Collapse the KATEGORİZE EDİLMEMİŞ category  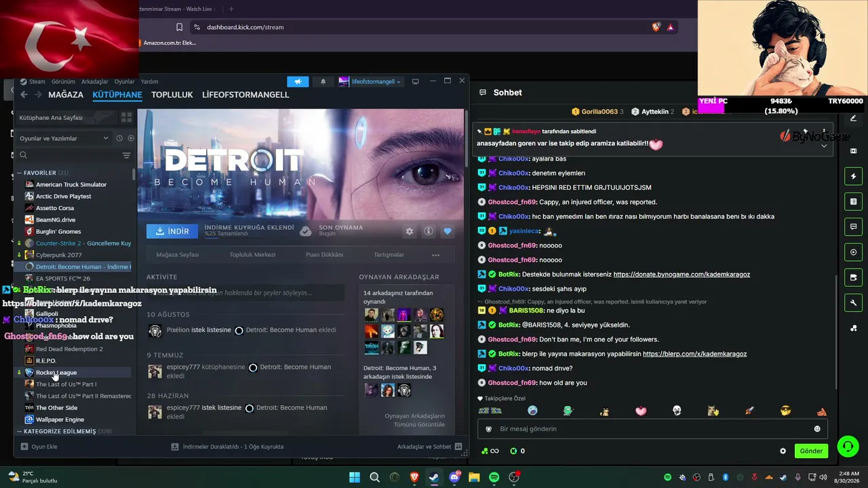(x=19, y=431)
